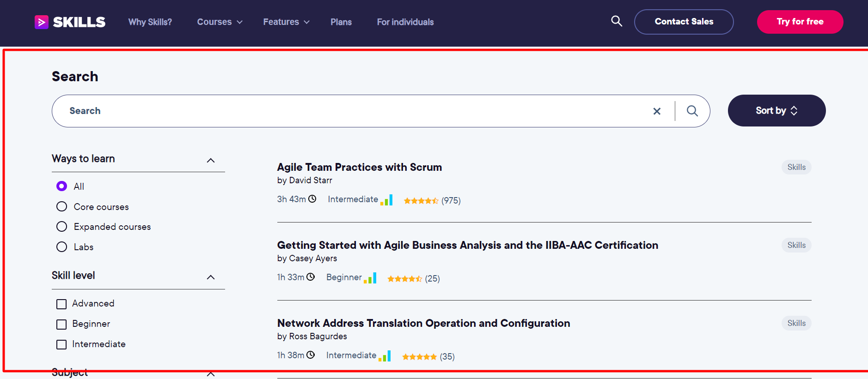Open the Features dropdown menu
Screen dimensions: 868x379
(286, 22)
